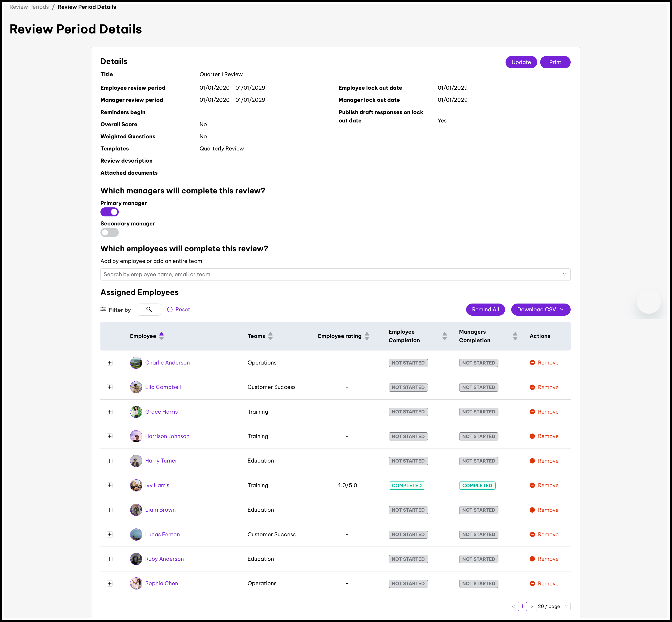Screen dimensions: 672x622
Task: Sort by Teams column arrows
Action: (270, 336)
